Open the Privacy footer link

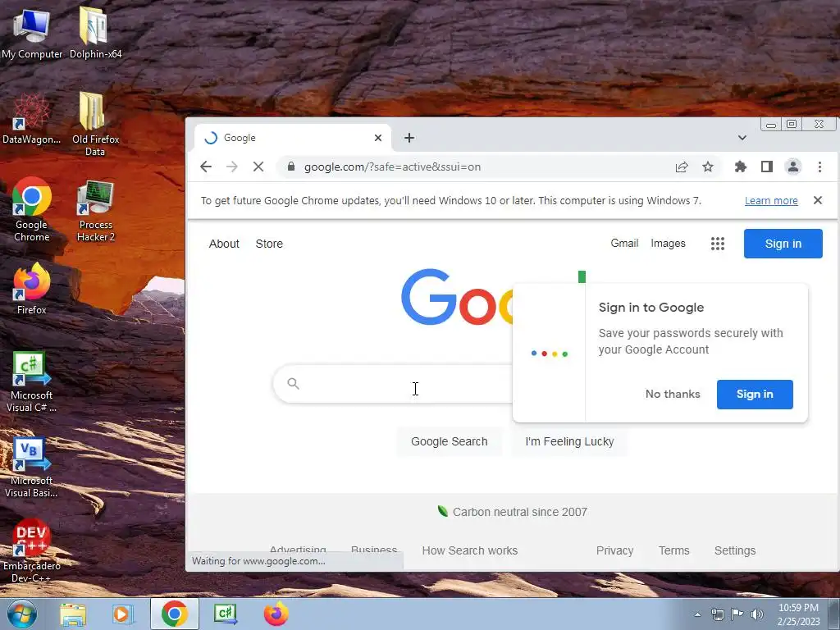click(614, 550)
